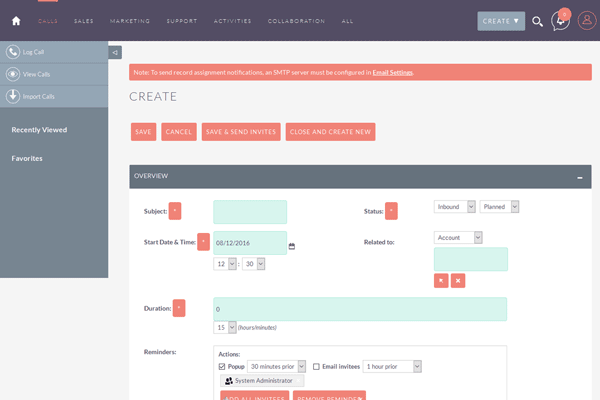Click the View Calls eye icon
Screen dimensions: 600x400
14,74
